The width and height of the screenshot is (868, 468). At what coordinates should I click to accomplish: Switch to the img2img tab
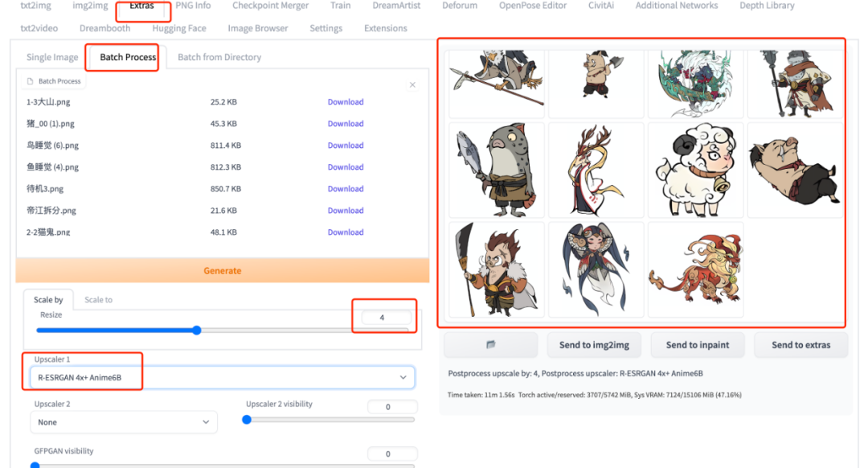point(90,6)
